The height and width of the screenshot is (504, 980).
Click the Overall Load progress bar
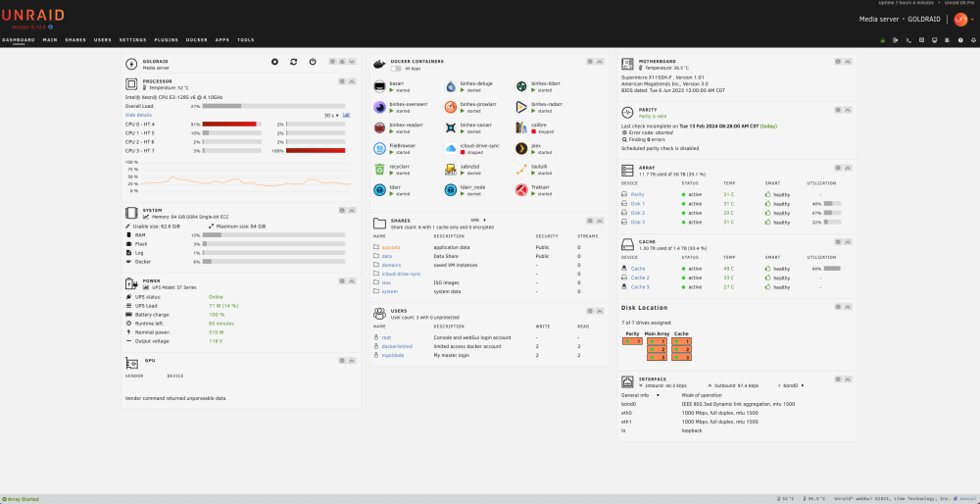273,106
